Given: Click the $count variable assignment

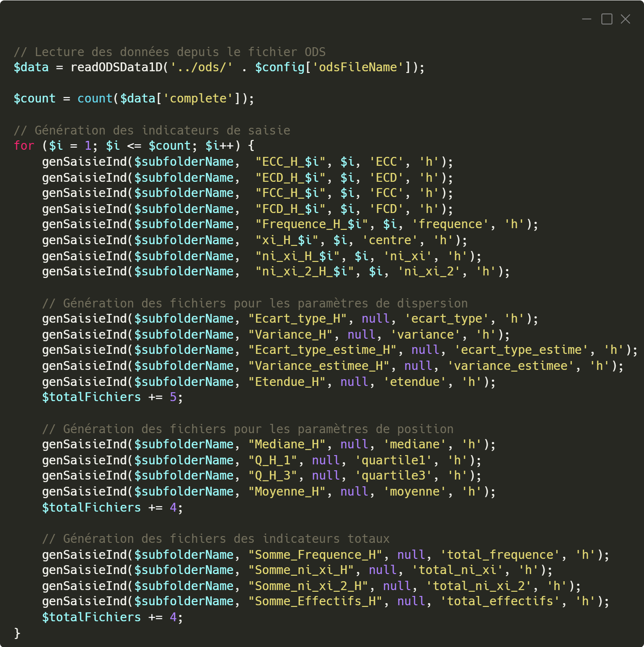Looking at the screenshot, I should point(35,99).
